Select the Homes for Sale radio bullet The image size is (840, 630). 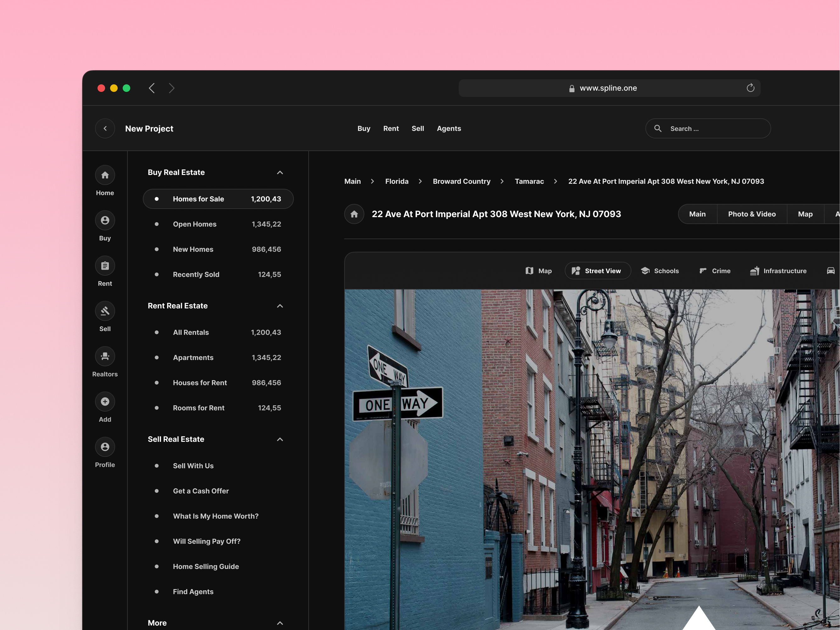(157, 199)
